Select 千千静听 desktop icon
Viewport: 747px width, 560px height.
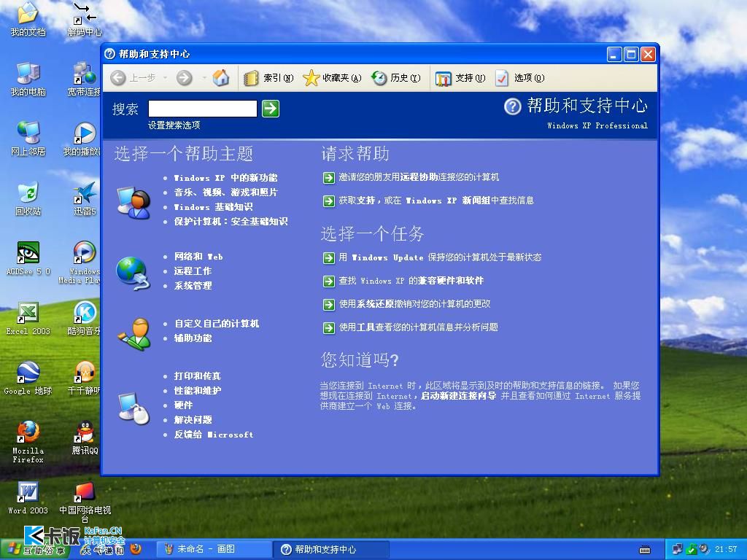pos(84,378)
